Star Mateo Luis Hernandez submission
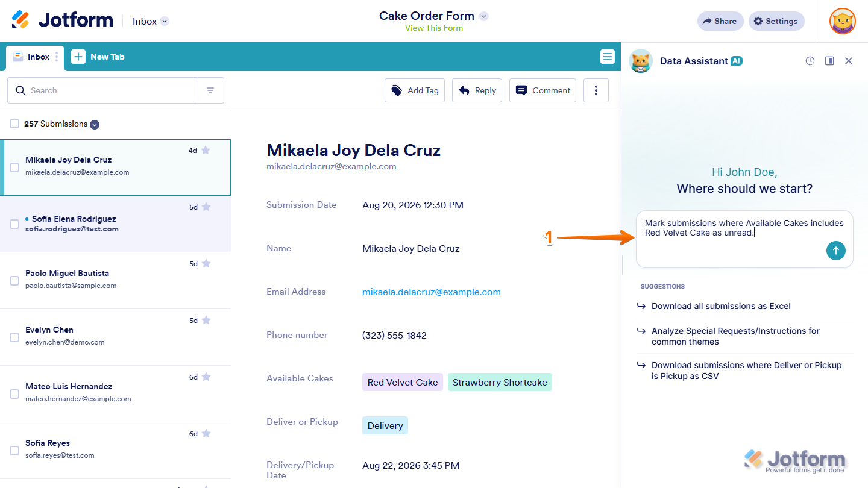Screen dimensions: 868x488 click(206, 377)
